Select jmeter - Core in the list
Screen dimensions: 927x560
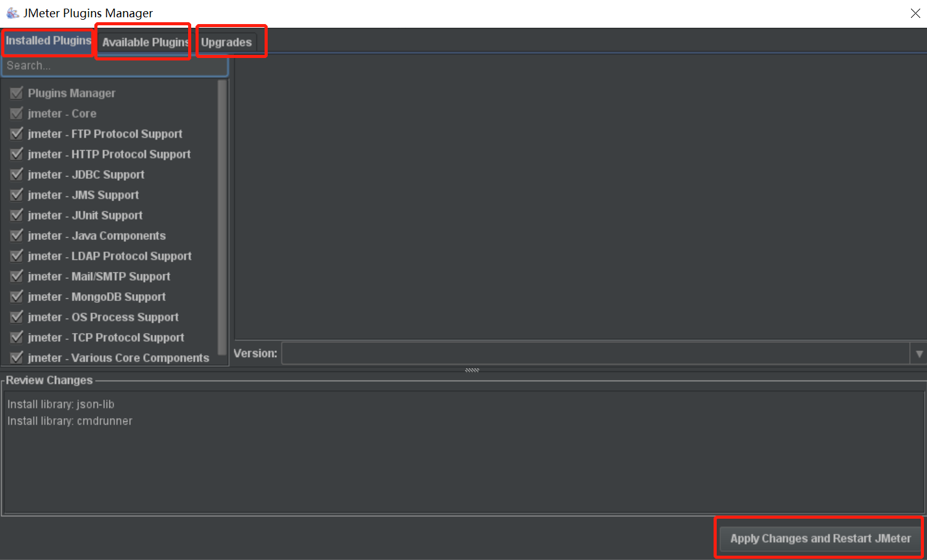pos(62,113)
